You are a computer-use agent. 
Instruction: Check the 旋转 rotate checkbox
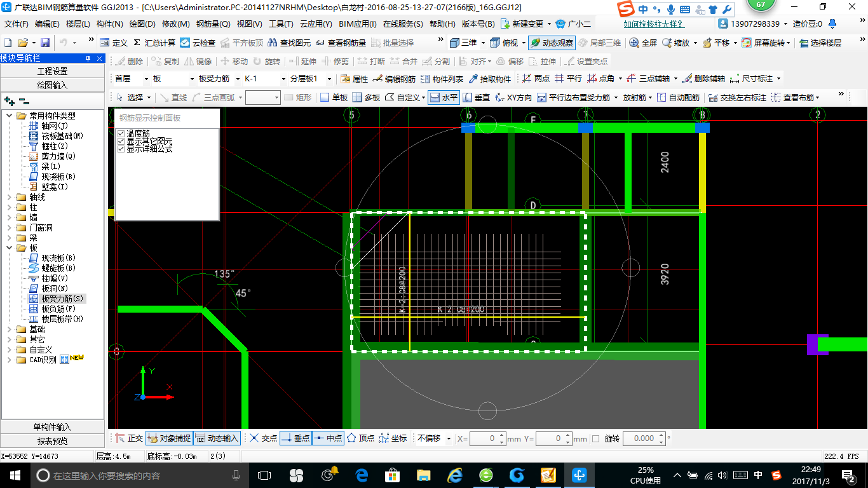point(595,438)
